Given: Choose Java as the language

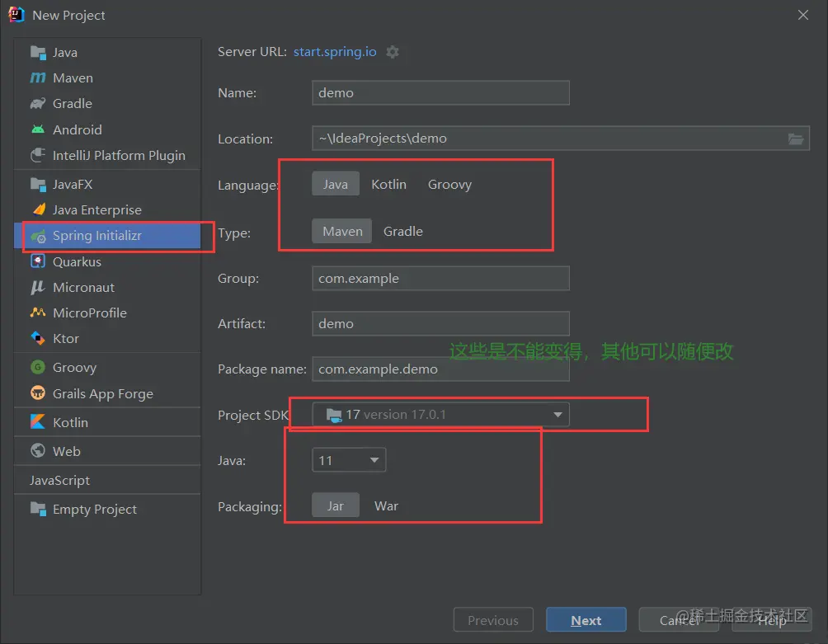Looking at the screenshot, I should [336, 184].
